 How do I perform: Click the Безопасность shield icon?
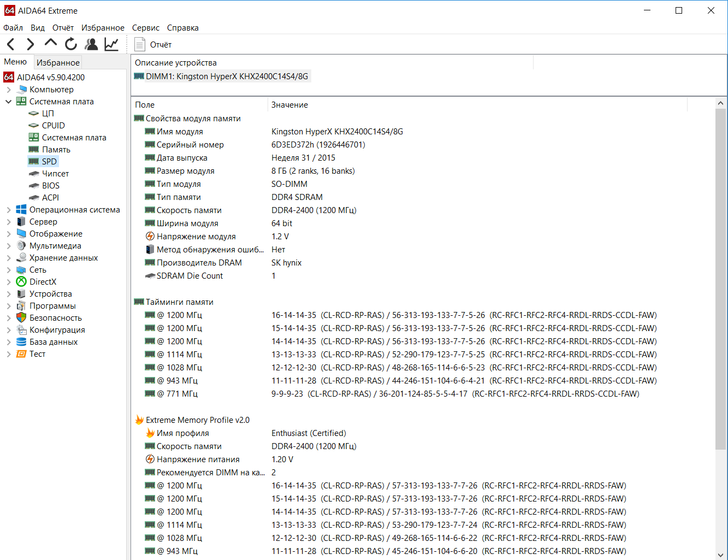click(21, 318)
